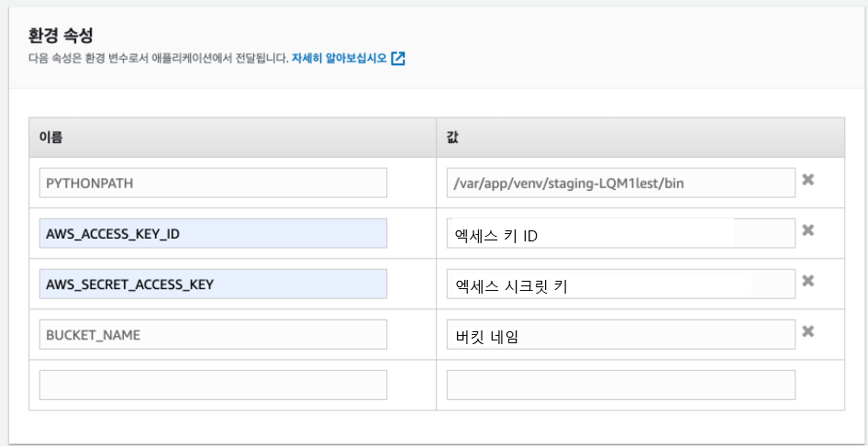Click the 환경 속성 heading
This screenshot has height=446, width=868.
[61, 36]
